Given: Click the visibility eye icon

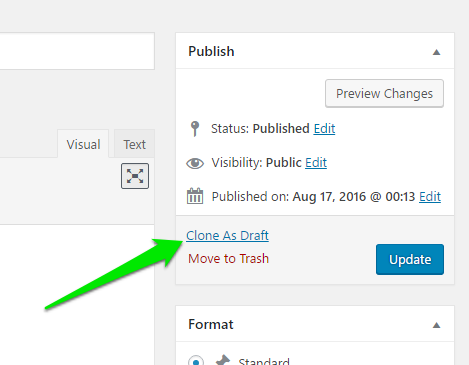Looking at the screenshot, I should pos(195,163).
